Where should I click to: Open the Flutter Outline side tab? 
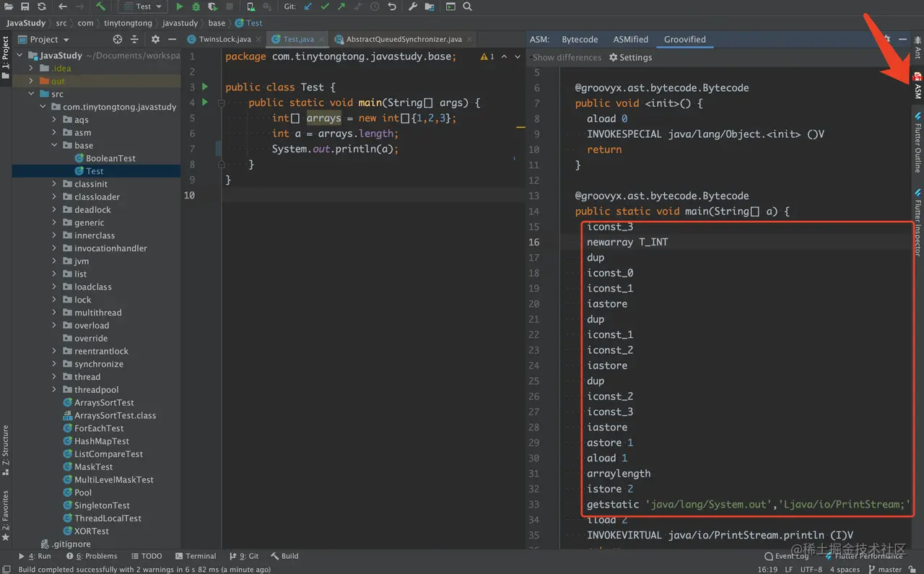click(918, 142)
